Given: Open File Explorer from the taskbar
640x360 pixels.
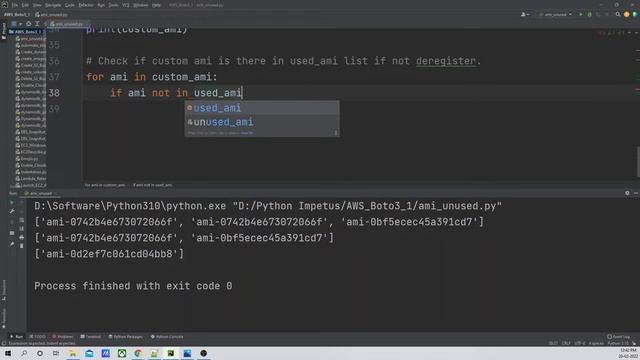Looking at the screenshot, I should coord(73,353).
